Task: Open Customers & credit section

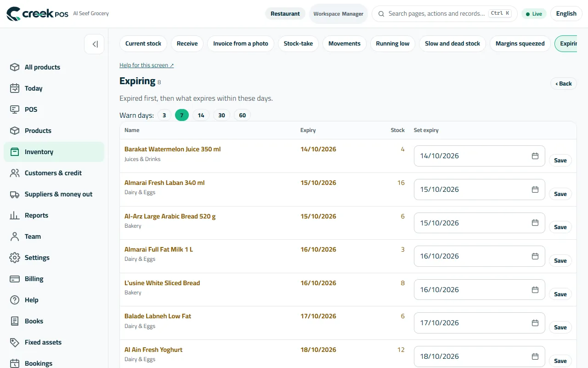Action: point(54,173)
